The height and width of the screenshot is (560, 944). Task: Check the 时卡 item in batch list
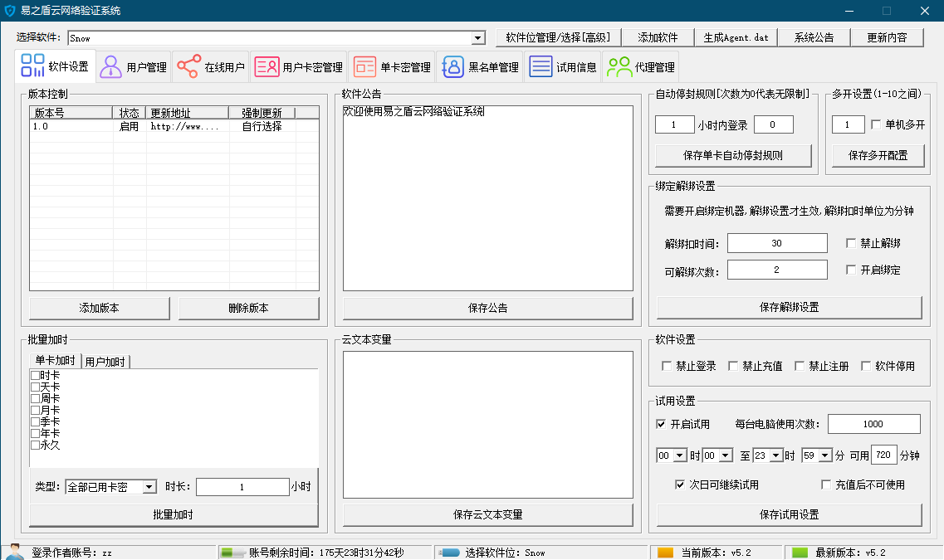[35, 375]
